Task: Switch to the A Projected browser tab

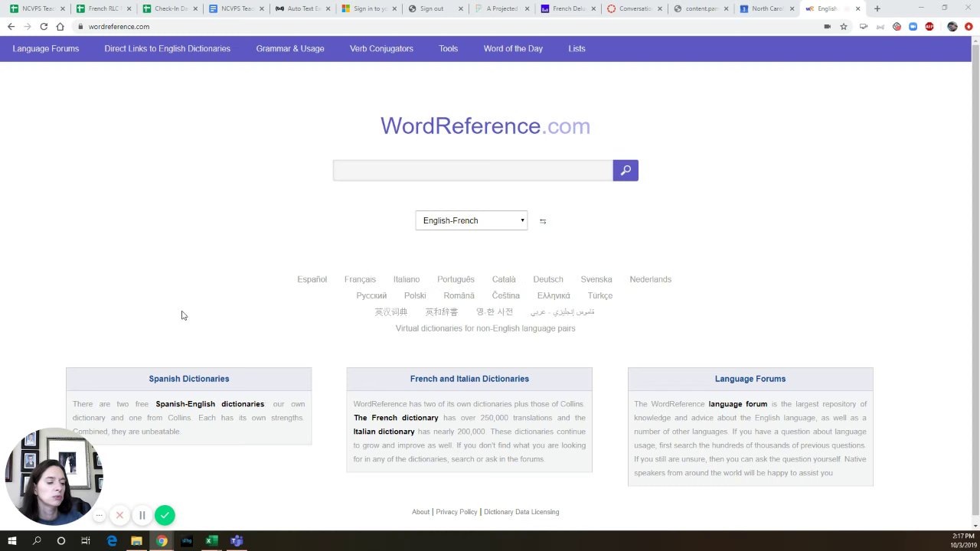Action: [x=500, y=9]
